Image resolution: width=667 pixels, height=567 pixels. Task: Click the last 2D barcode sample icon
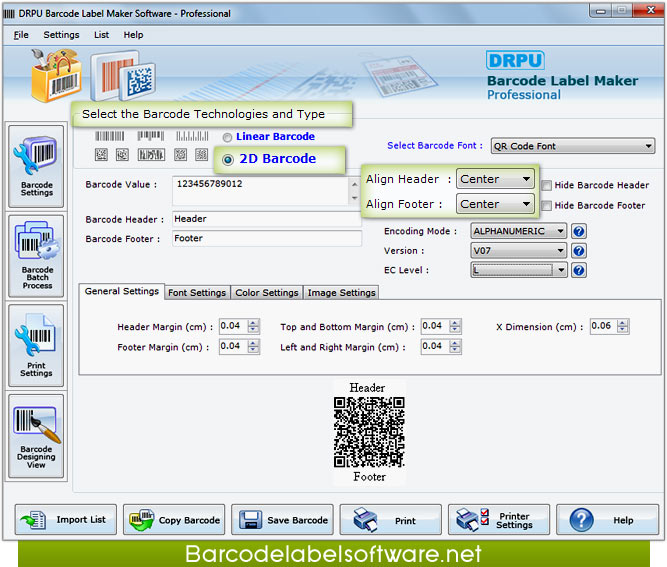201,155
